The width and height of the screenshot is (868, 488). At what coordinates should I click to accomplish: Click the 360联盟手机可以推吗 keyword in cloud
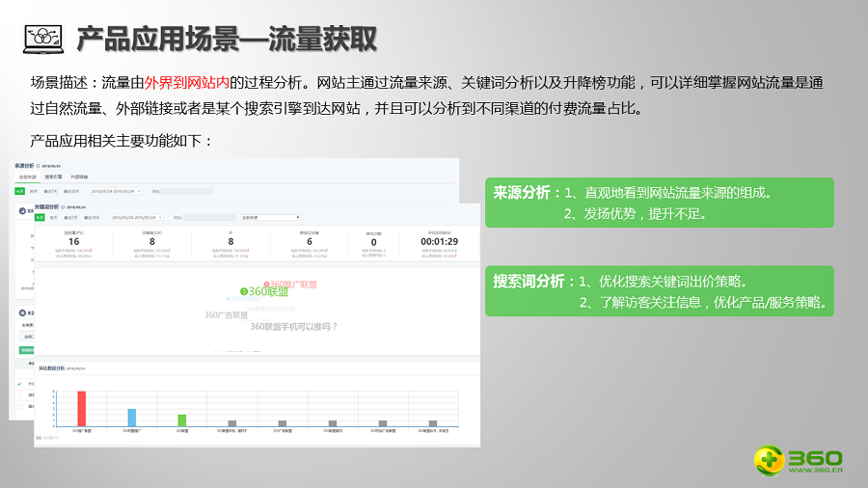[x=294, y=327]
